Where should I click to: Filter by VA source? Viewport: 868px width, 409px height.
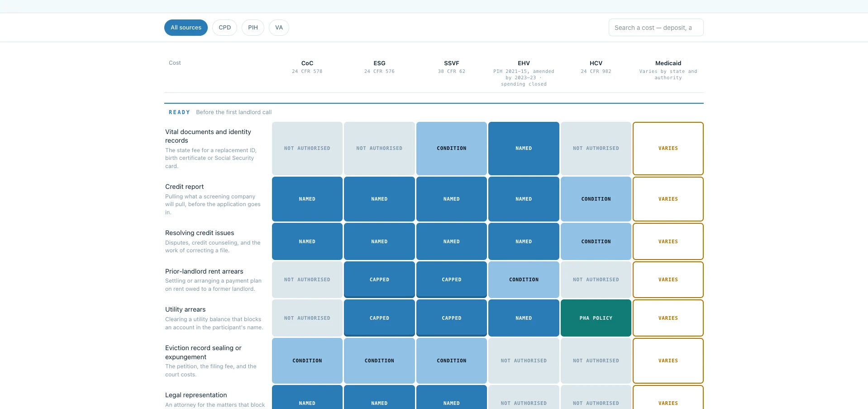(x=279, y=28)
